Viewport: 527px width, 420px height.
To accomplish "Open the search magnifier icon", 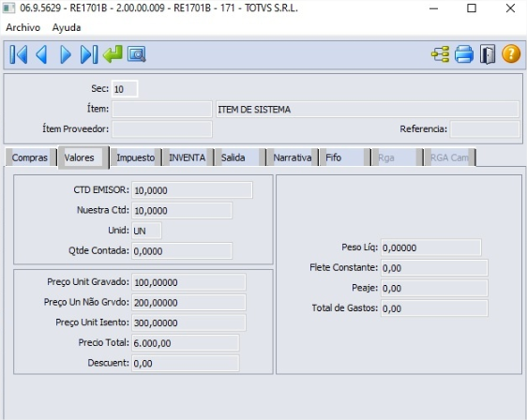I will pos(137,54).
